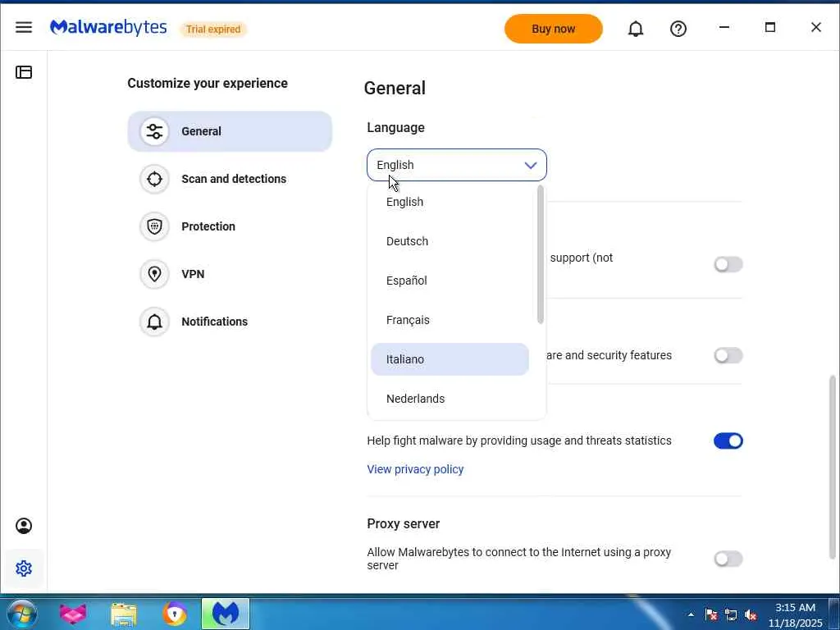840x630 pixels.
Task: Choose Español from the language list
Action: point(450,281)
